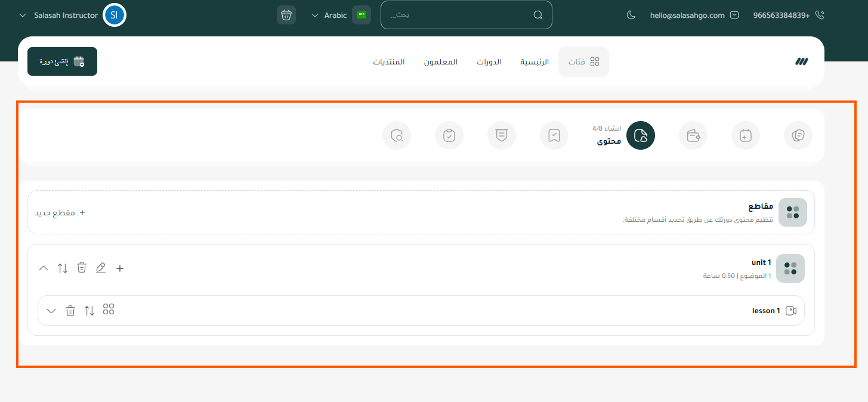The height and width of the screenshot is (402, 868).
Task: Open the الدورات courses menu item
Action: pyautogui.click(x=489, y=61)
